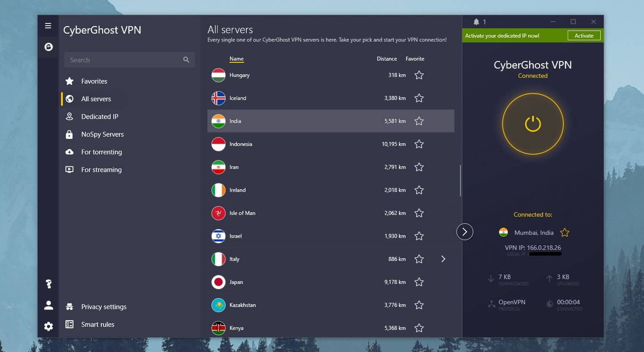Toggle favorite star for Mumbai, India

[565, 233]
